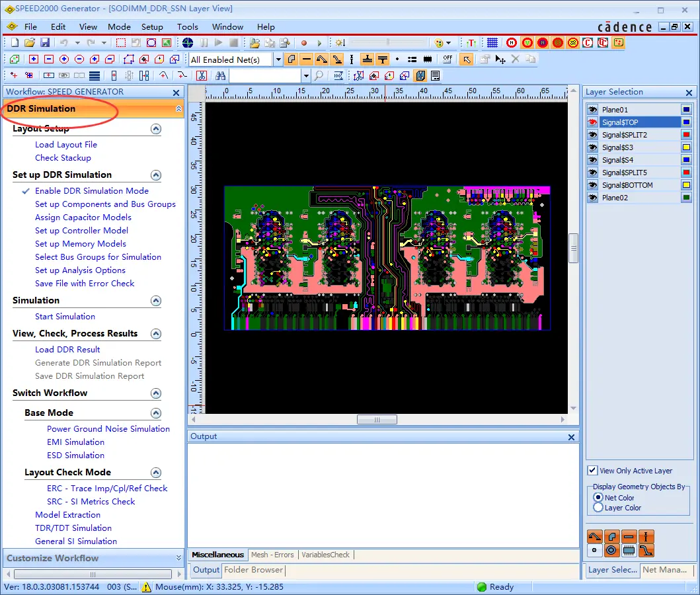Screen dimensions: 700x595
Task: Click the red dashed rectangle selection icon
Action: (x=120, y=43)
